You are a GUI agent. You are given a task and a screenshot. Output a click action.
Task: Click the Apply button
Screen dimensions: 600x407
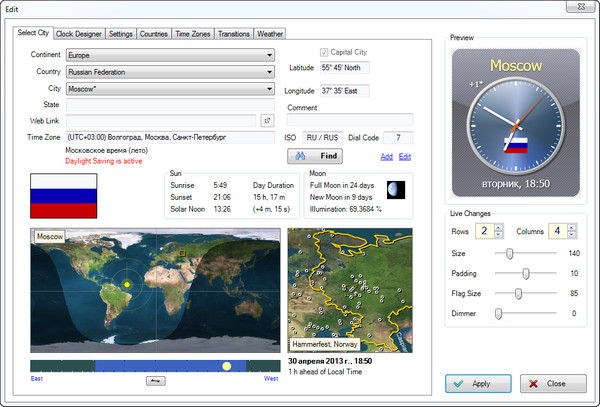[477, 383]
